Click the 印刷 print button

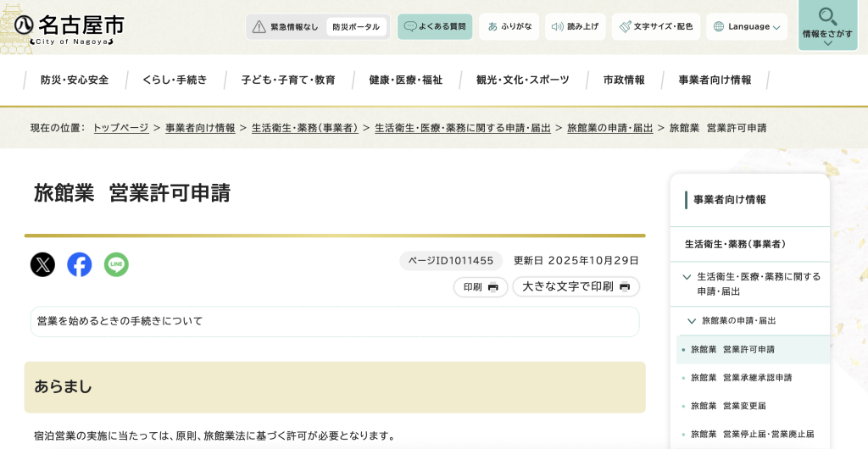[481, 287]
